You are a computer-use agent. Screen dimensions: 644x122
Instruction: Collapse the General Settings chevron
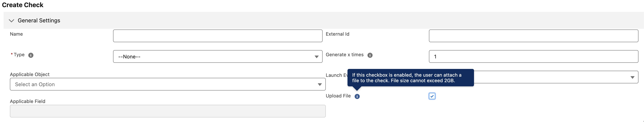[11, 21]
